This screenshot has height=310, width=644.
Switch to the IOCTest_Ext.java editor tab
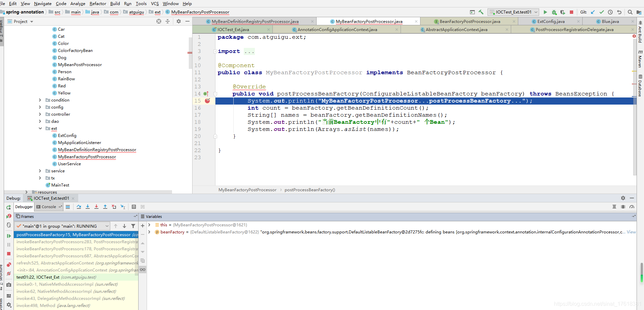pyautogui.click(x=233, y=29)
